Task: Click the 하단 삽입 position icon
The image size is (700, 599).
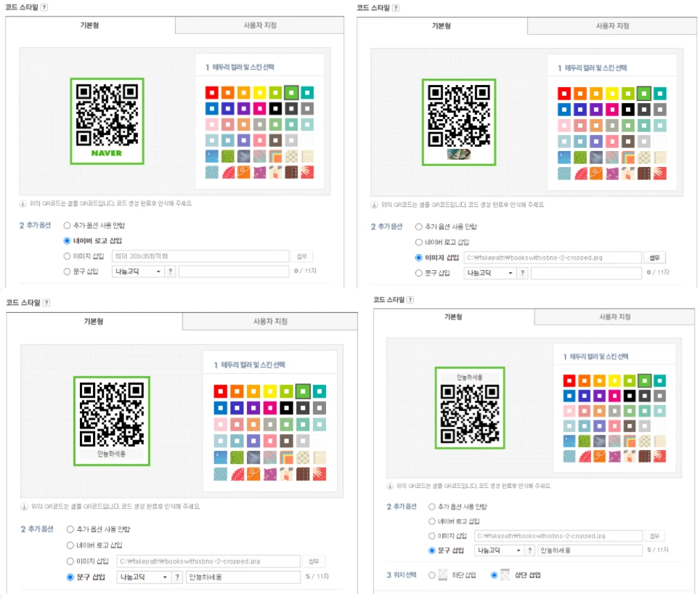Action: 442,574
